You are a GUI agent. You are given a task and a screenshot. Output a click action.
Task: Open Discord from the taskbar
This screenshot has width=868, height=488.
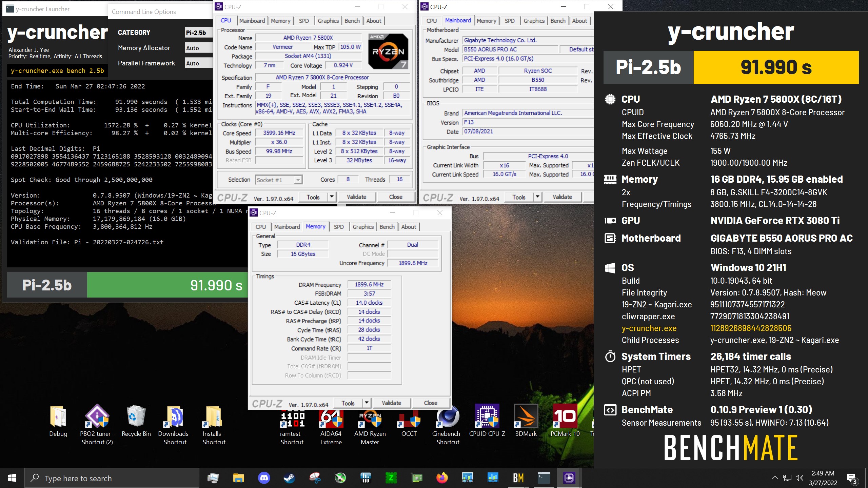(x=264, y=478)
